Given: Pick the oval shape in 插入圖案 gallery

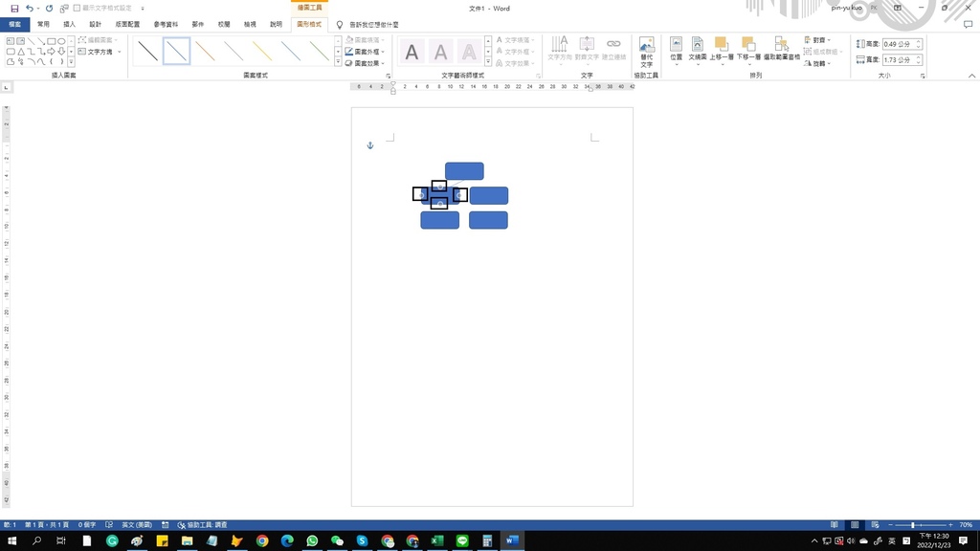Looking at the screenshot, I should (x=61, y=41).
